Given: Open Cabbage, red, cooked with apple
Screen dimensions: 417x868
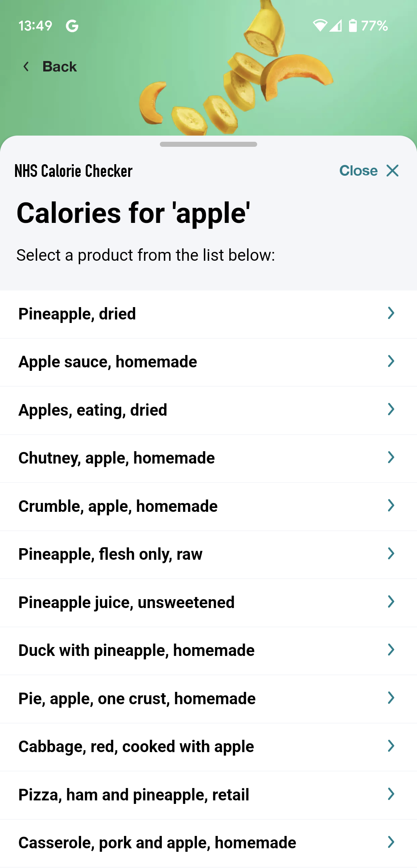Looking at the screenshot, I should [136, 747].
